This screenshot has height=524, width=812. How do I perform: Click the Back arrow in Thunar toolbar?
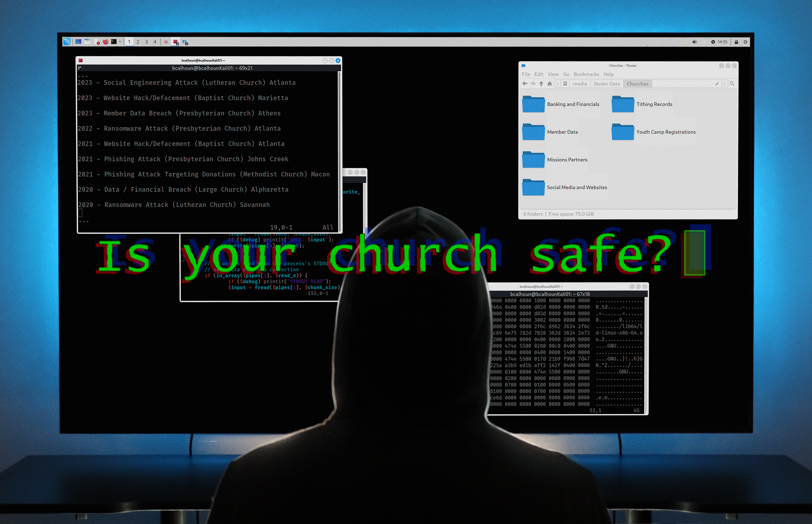(525, 84)
